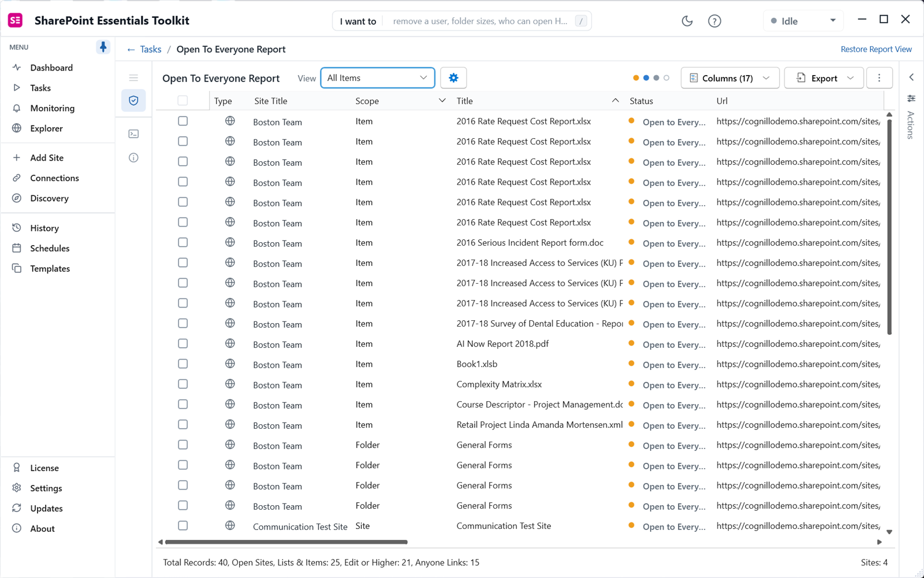The image size is (924, 578).
Task: Click the Site Title column header
Action: [x=271, y=101]
